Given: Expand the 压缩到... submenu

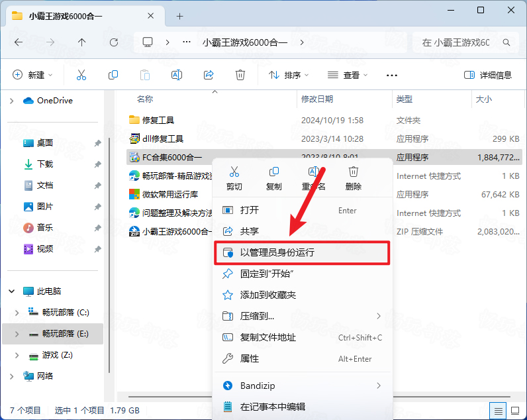Looking at the screenshot, I should point(379,316).
